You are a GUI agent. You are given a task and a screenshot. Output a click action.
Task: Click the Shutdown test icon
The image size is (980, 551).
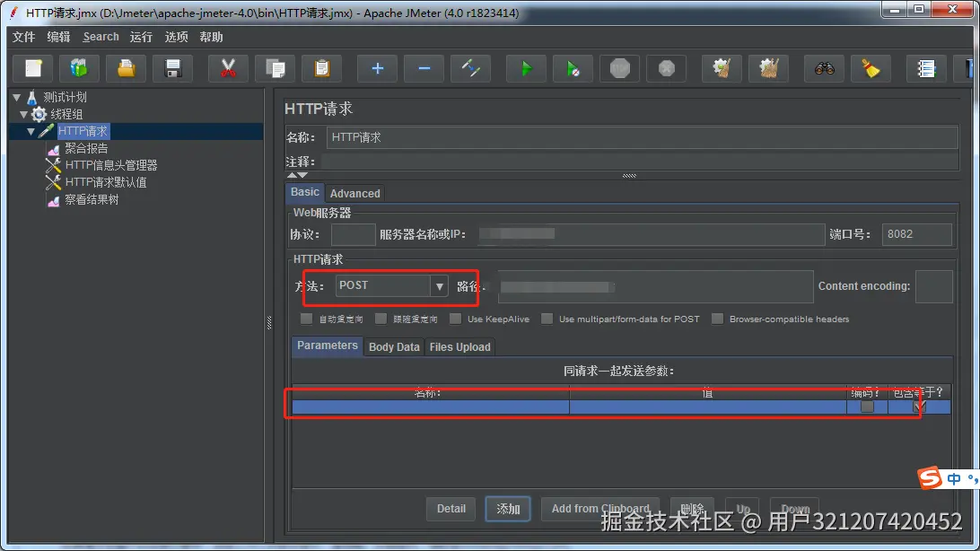[667, 68]
